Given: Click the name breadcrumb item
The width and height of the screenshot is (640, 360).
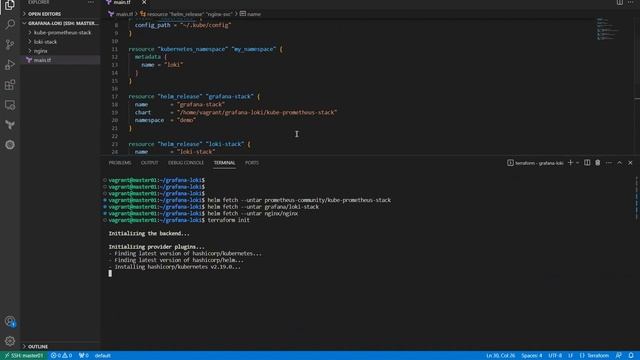Looking at the screenshot, I should pos(250,14).
